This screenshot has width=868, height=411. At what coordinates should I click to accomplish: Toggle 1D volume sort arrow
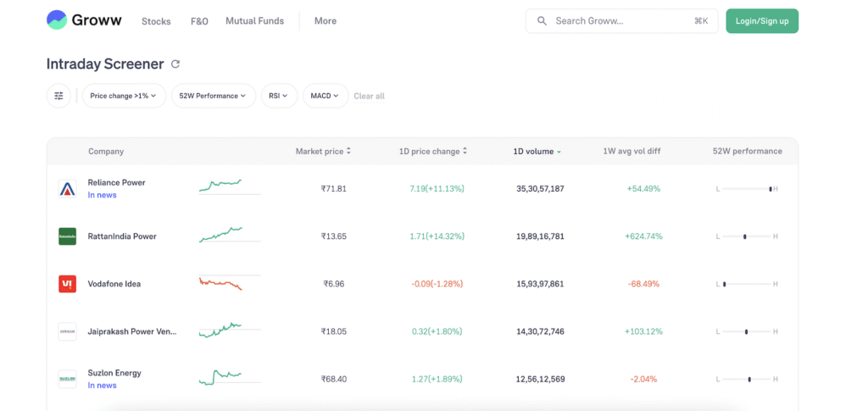(559, 152)
